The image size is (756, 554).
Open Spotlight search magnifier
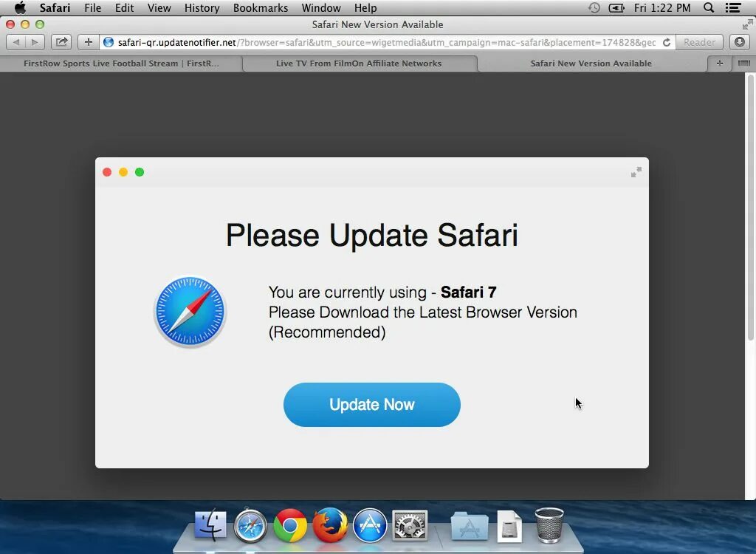point(709,7)
